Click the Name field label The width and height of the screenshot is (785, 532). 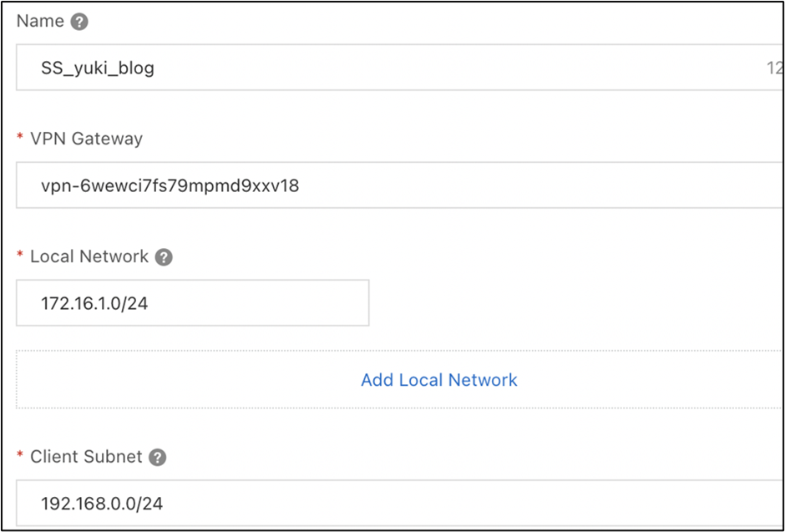pos(40,22)
